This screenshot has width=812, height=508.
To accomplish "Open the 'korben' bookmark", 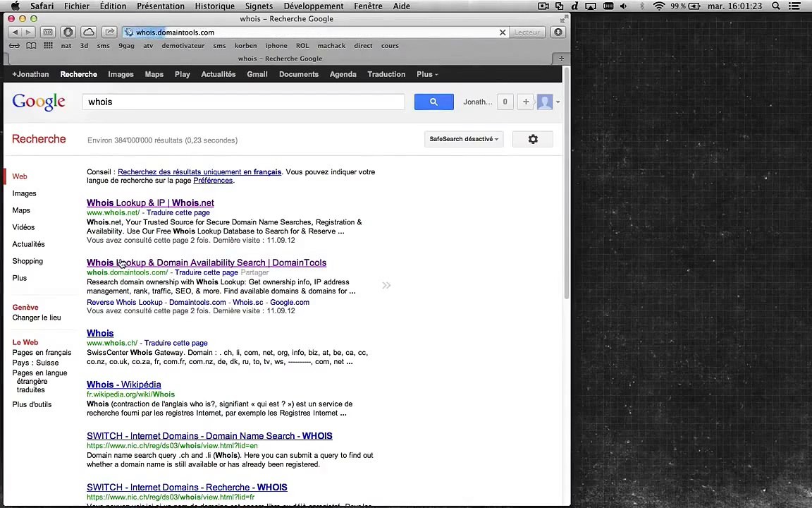I will coord(245,46).
